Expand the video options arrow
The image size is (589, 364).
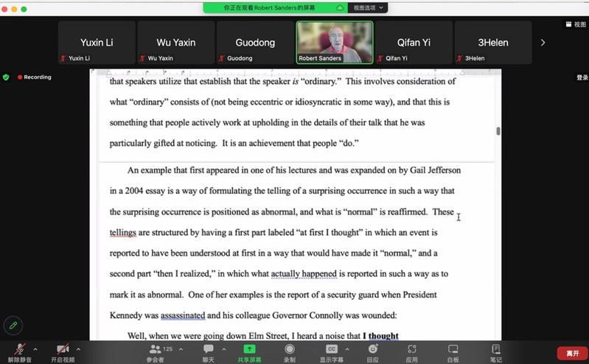(78, 349)
